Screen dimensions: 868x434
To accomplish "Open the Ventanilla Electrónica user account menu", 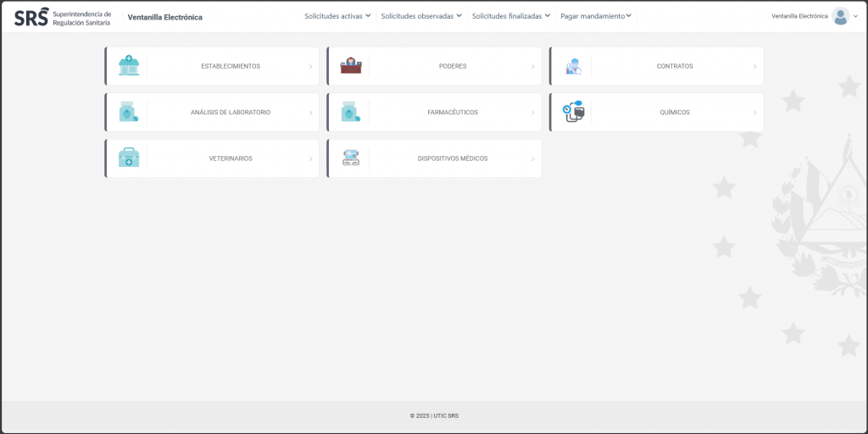I will pyautogui.click(x=799, y=16).
